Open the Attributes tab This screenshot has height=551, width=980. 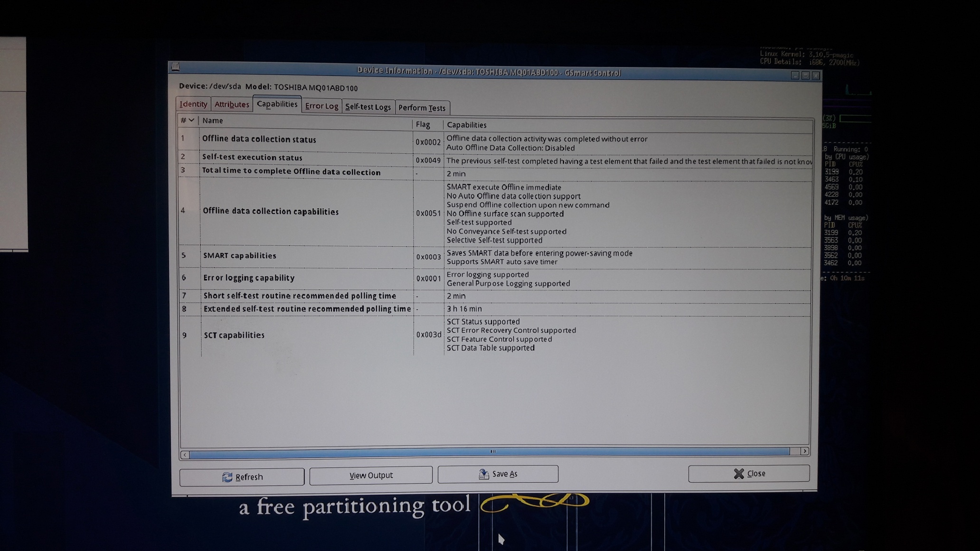click(x=232, y=104)
